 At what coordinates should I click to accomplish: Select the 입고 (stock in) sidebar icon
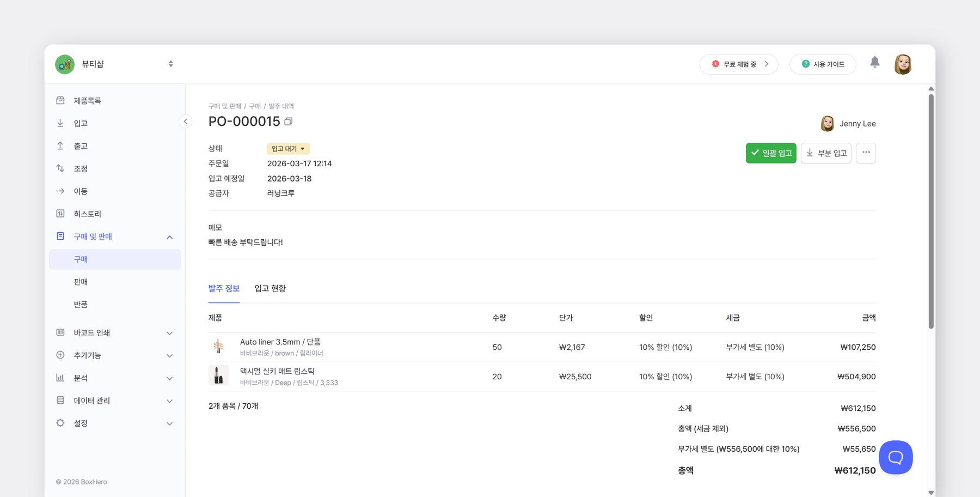[x=60, y=123]
